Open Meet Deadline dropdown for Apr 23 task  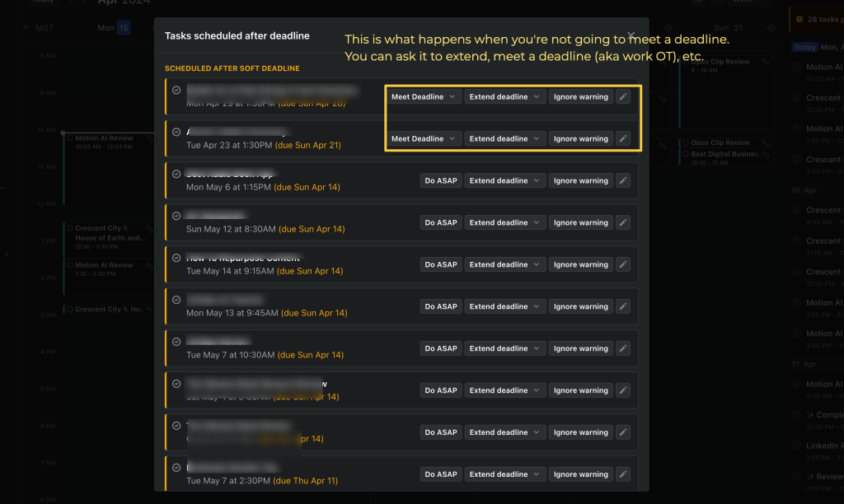click(423, 139)
